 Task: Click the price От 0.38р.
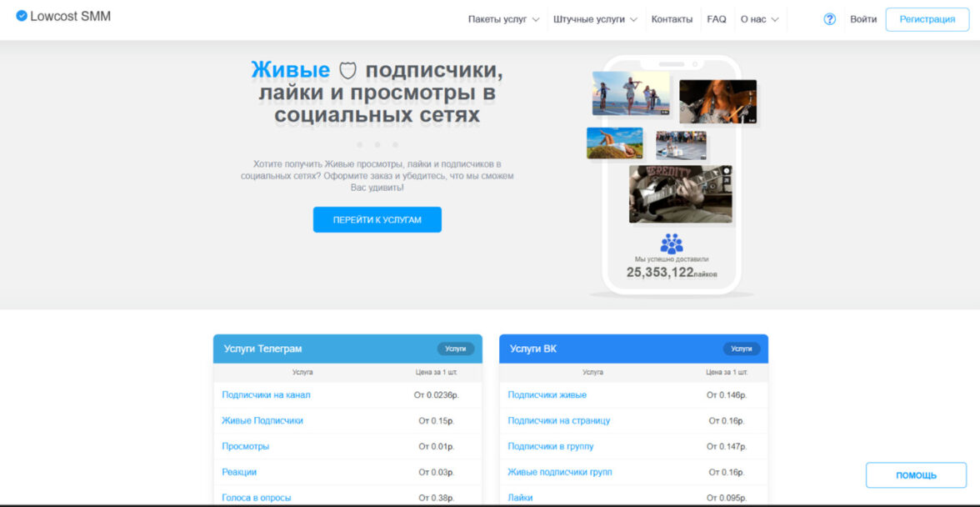(x=437, y=498)
